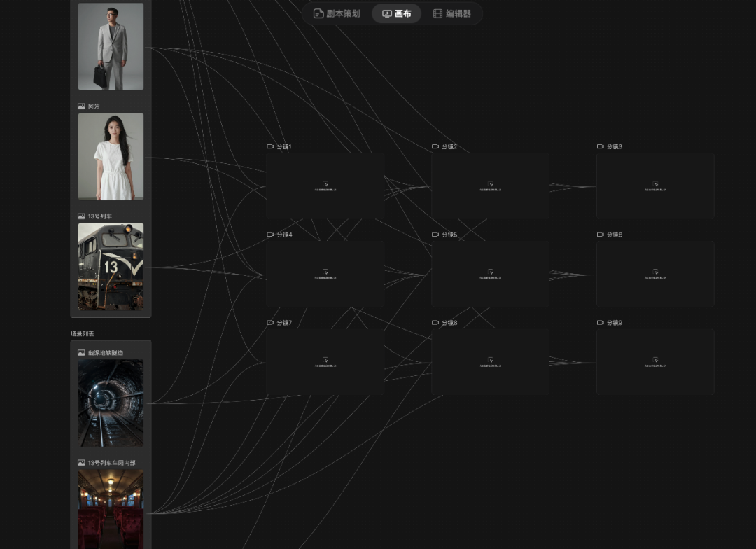Click the camera icon beside 分镜1

pyautogui.click(x=270, y=146)
